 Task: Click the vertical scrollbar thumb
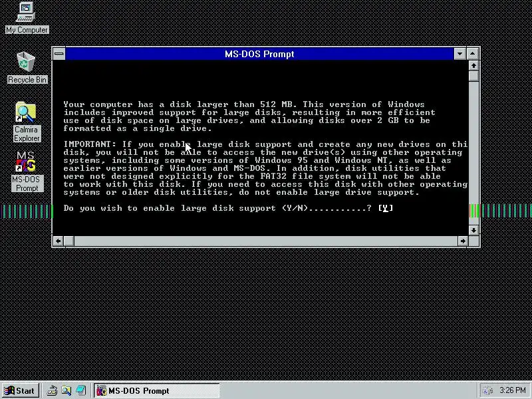(x=473, y=76)
